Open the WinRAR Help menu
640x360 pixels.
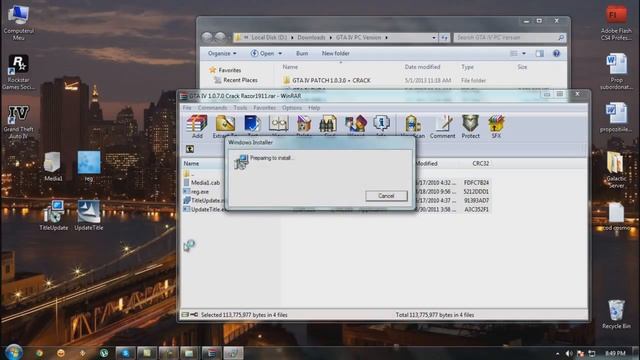(314, 108)
